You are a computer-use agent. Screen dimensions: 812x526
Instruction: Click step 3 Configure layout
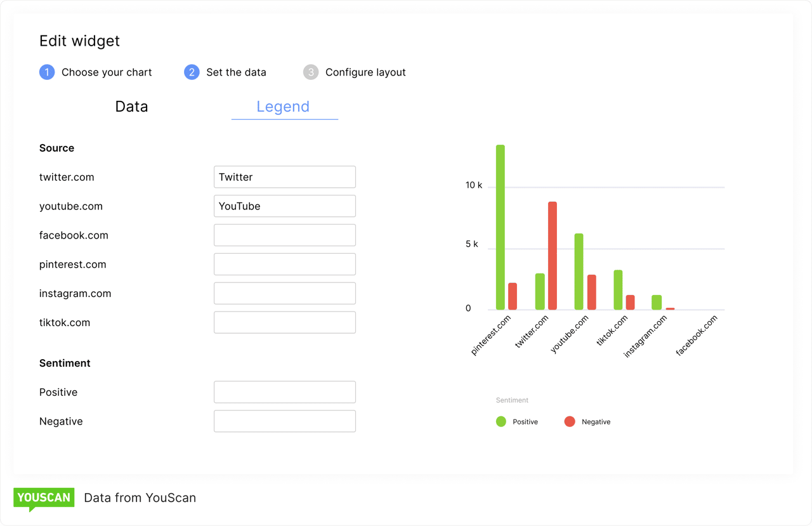355,72
